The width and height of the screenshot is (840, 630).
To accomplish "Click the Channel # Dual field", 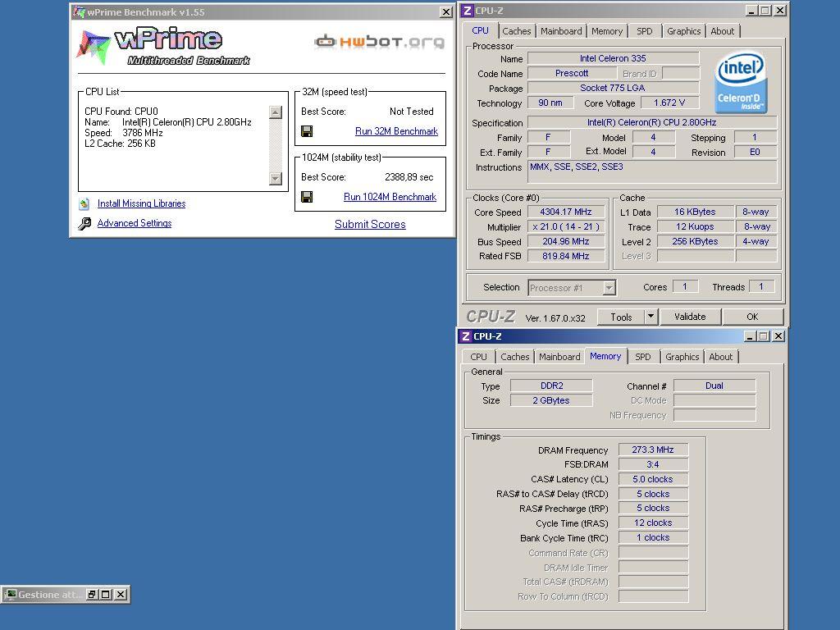I will pos(714,386).
